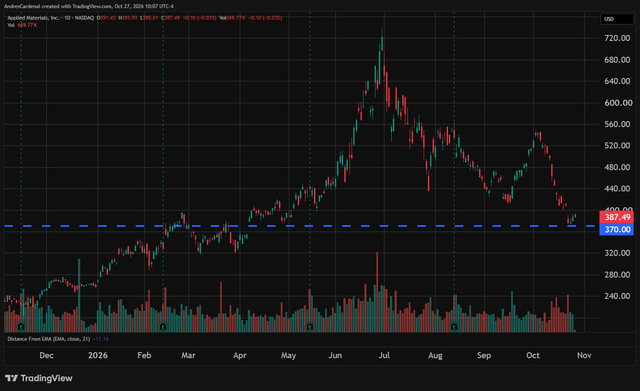Click the earnings 'E' marker before Dec
This screenshot has width=640, height=391.
coord(22,327)
